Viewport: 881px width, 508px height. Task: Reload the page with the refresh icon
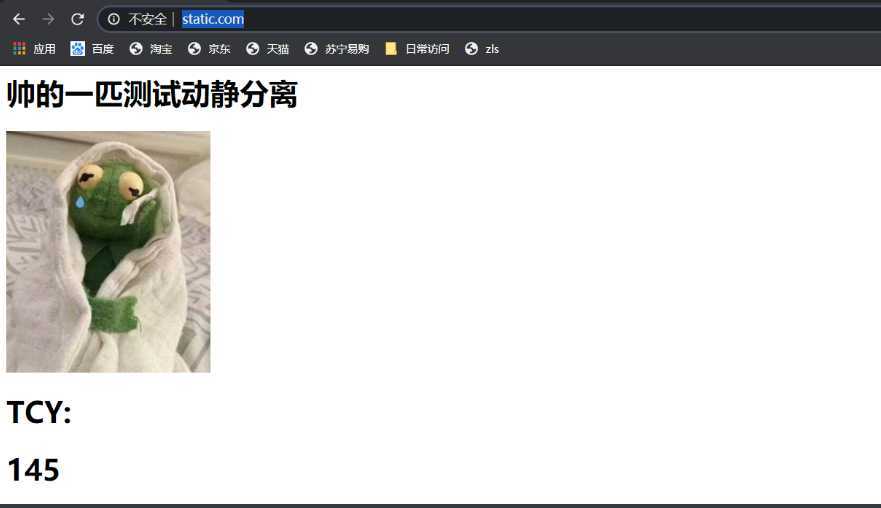pyautogui.click(x=78, y=19)
